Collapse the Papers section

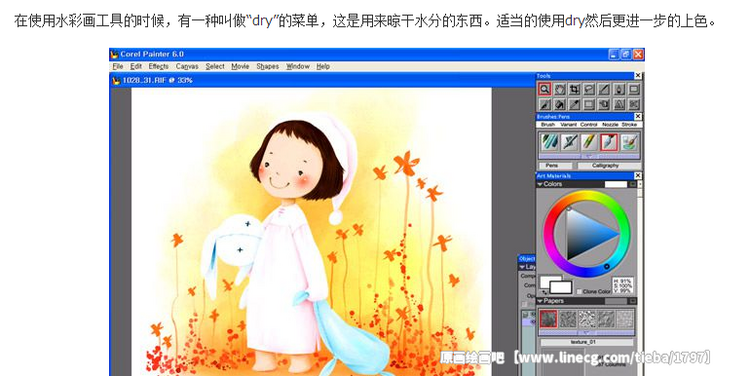pos(540,301)
